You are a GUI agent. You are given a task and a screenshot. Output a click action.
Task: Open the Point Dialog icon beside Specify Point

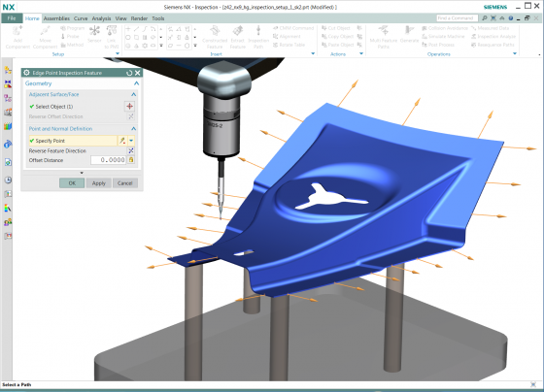click(122, 141)
